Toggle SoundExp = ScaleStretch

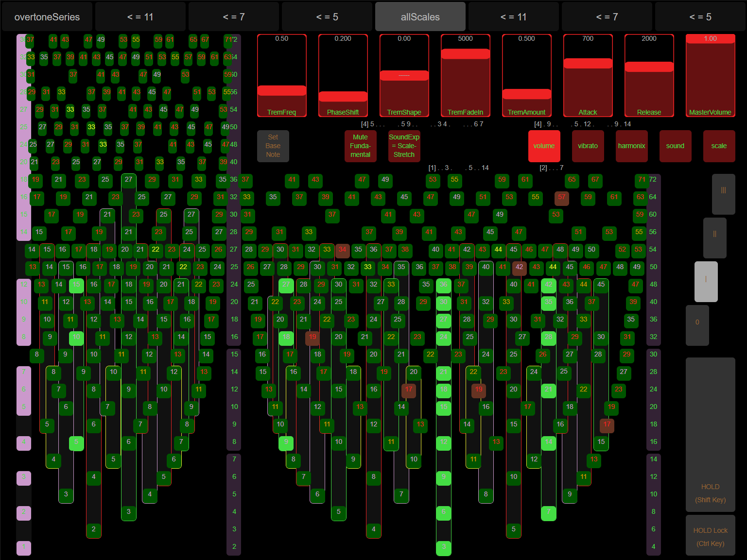[404, 146]
